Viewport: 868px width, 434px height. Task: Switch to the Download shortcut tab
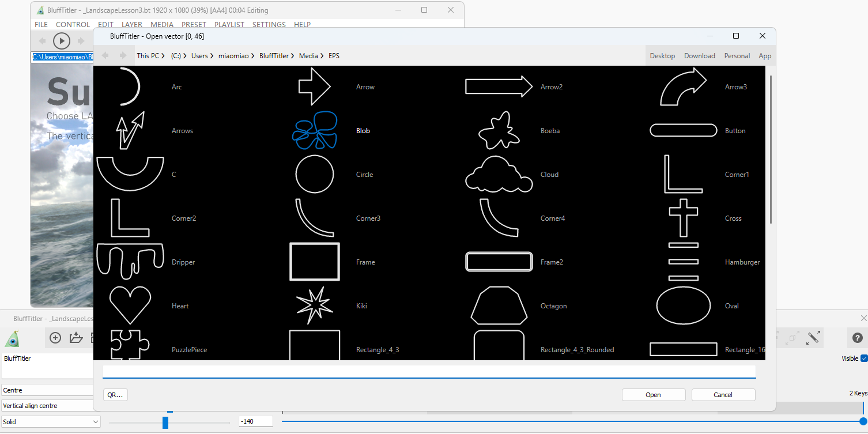(x=699, y=56)
